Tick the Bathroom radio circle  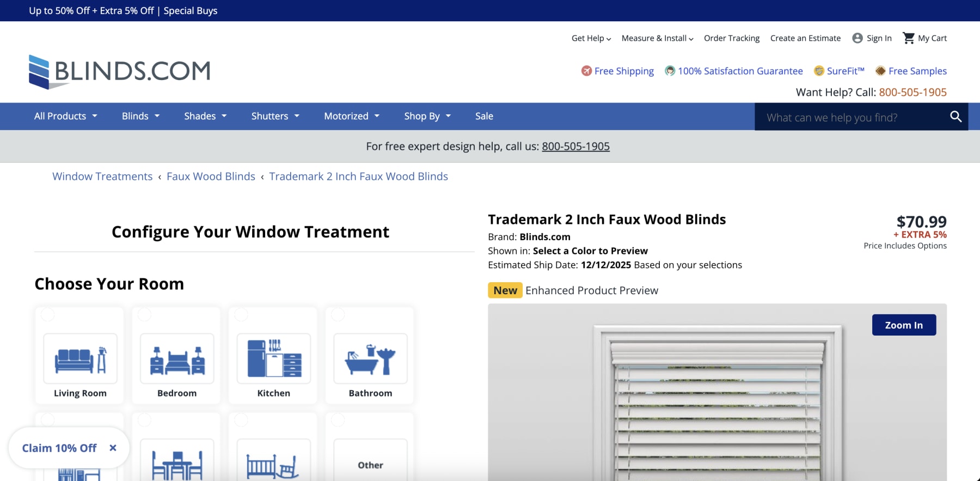[338, 314]
